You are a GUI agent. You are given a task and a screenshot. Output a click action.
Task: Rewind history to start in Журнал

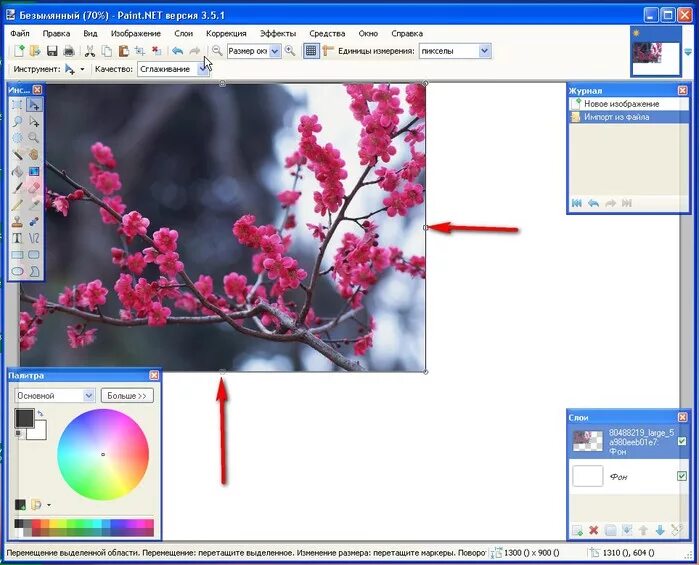(x=576, y=203)
